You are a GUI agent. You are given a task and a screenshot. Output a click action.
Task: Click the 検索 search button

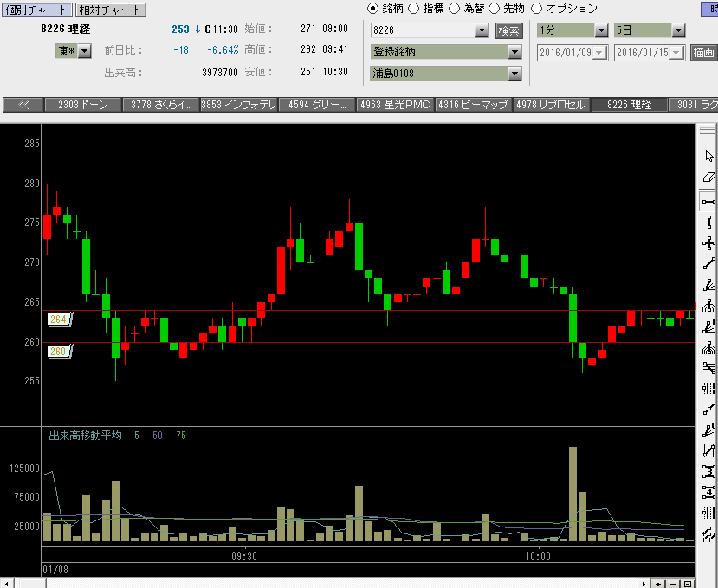508,30
